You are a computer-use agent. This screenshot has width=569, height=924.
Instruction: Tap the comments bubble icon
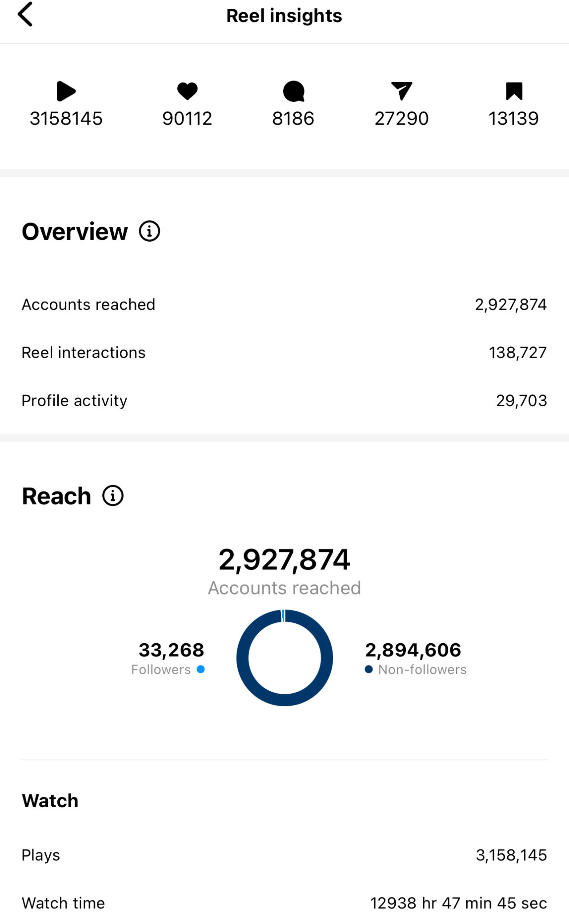(x=293, y=92)
